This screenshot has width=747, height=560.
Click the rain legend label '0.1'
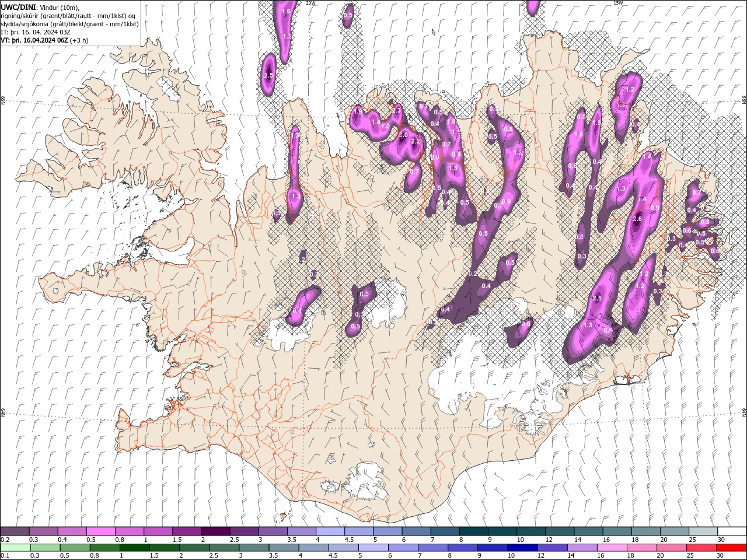pos(5,556)
